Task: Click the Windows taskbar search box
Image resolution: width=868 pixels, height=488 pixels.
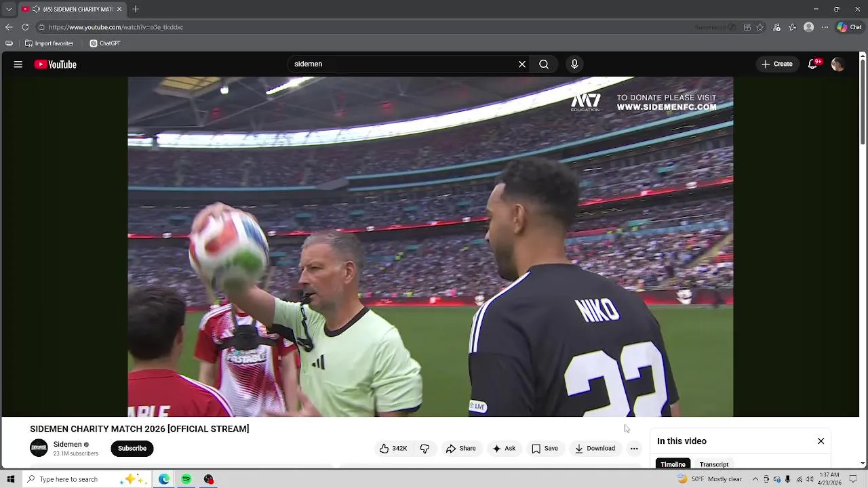Action: click(87, 479)
